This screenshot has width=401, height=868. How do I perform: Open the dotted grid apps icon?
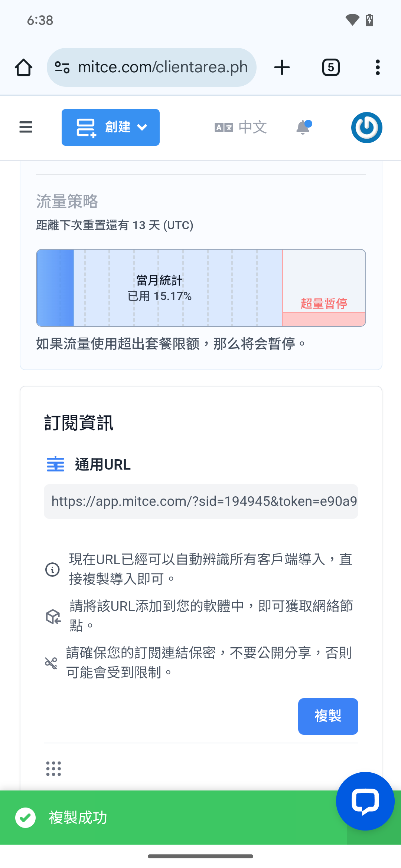pyautogui.click(x=53, y=769)
